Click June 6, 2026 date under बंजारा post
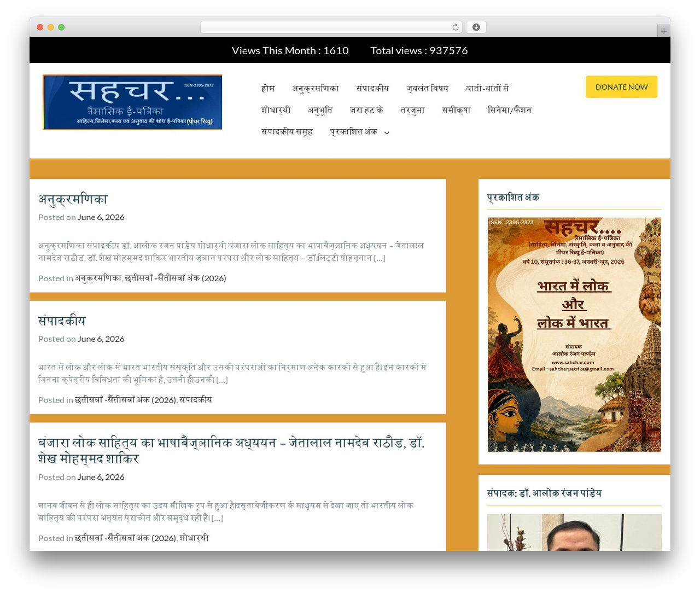Viewport: 700px width, 593px height. [x=101, y=477]
